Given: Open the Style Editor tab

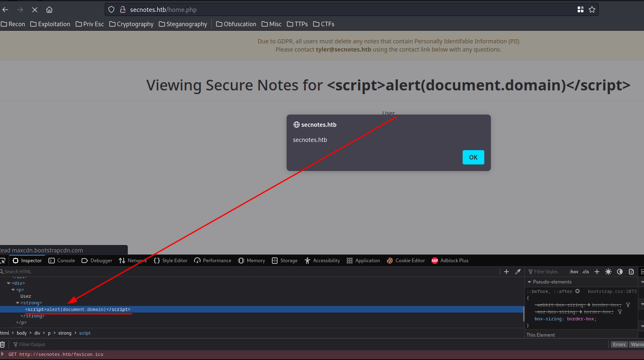Looking at the screenshot, I should [x=170, y=261].
